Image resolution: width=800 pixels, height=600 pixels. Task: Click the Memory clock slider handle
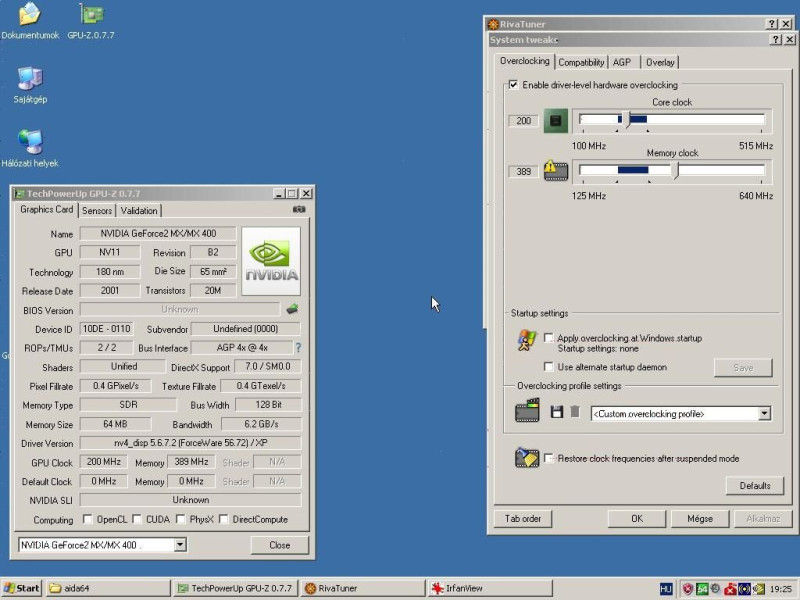tap(677, 170)
